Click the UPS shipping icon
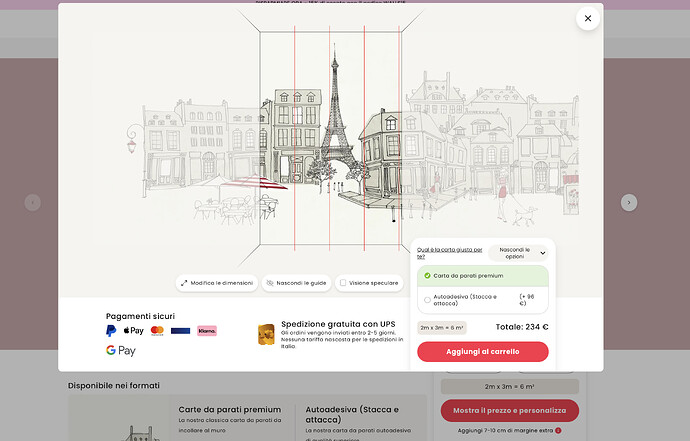The height and width of the screenshot is (441, 690). point(266,334)
